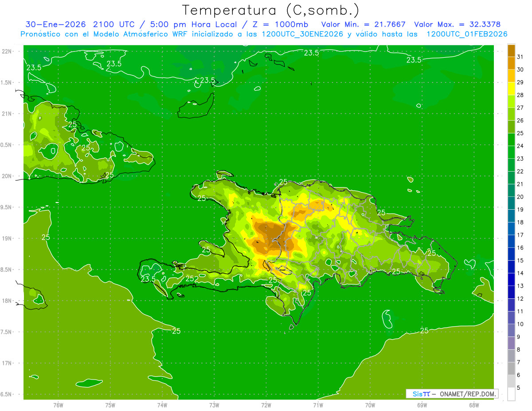Click the '23.5' contour label on Haiti's southwestern peninsula
Screen dimensions: 532x411
(149, 279)
